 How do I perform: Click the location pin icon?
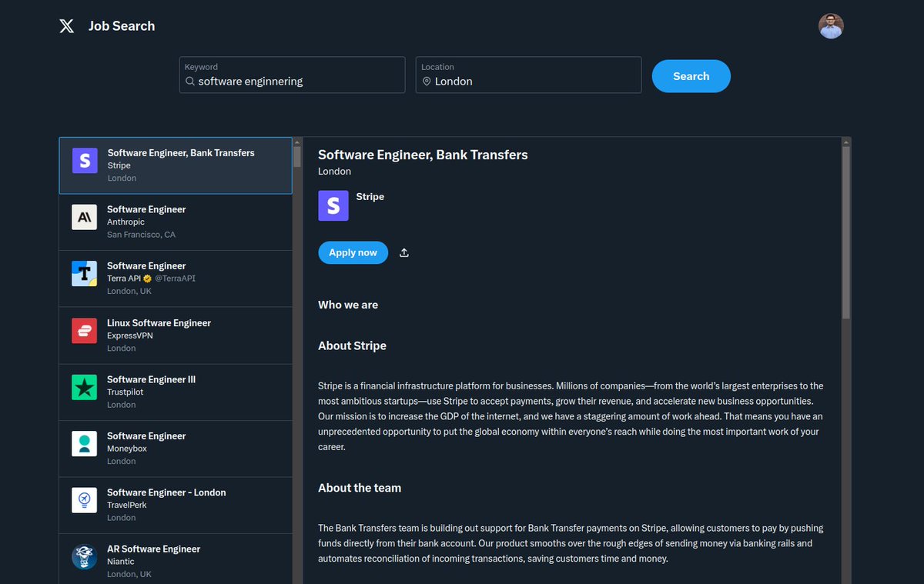coord(426,81)
